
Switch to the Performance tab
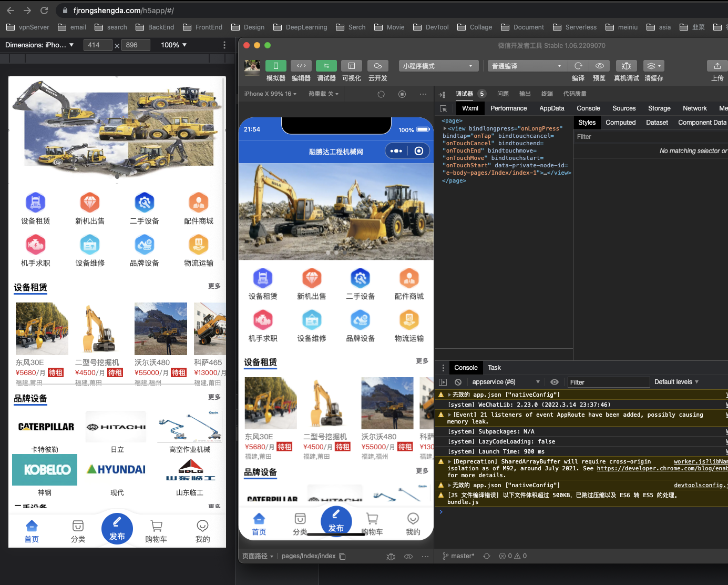(x=508, y=108)
